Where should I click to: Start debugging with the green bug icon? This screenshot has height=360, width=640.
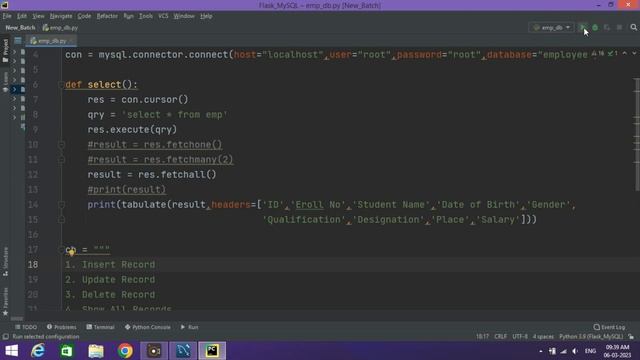click(x=595, y=27)
